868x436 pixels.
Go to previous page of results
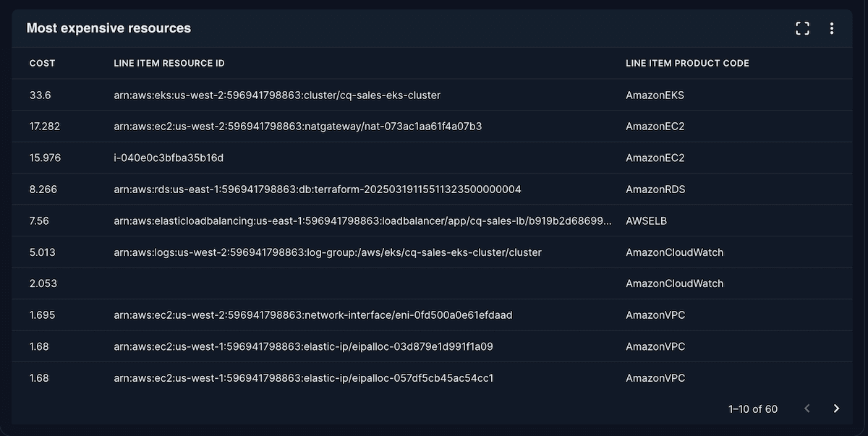(807, 409)
